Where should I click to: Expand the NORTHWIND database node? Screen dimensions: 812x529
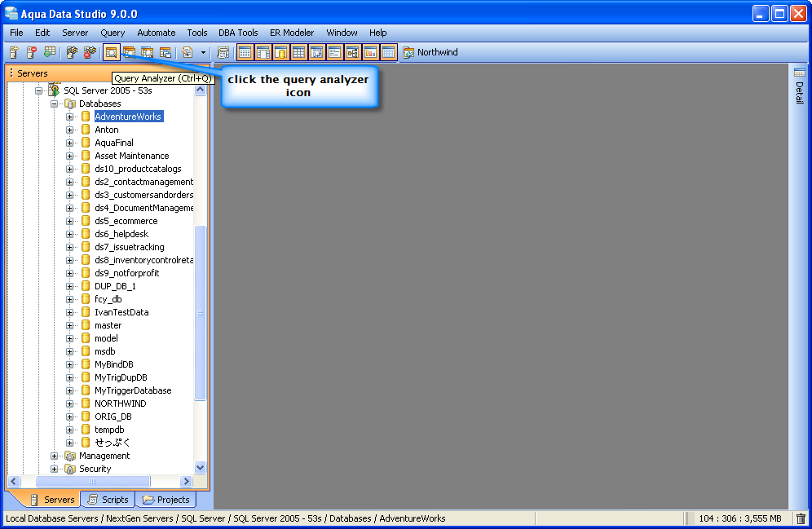(69, 403)
